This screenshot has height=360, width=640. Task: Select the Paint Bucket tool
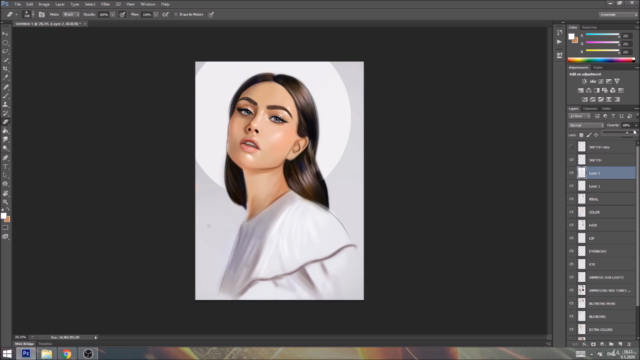point(5,131)
